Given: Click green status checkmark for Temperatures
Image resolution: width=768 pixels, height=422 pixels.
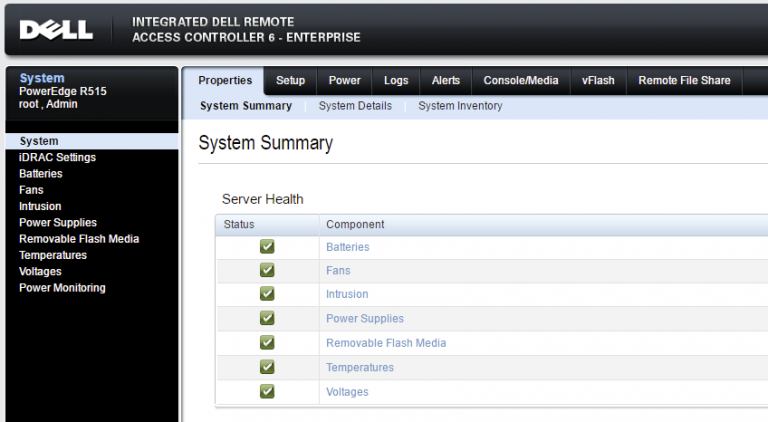Looking at the screenshot, I should pyautogui.click(x=267, y=367).
